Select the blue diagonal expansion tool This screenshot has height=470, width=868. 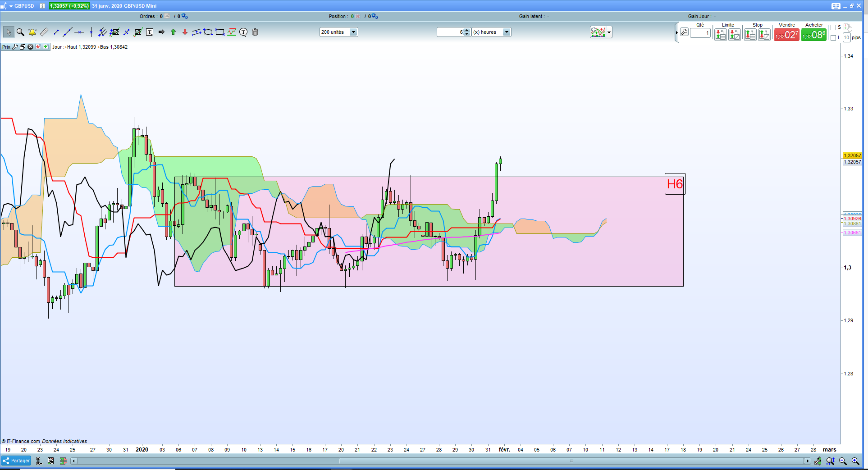pos(126,32)
